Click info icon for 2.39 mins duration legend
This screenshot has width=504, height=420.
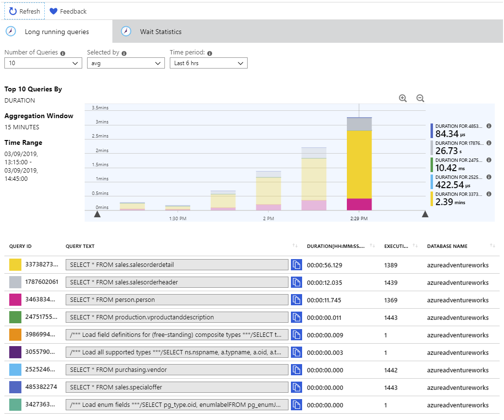coord(489,194)
